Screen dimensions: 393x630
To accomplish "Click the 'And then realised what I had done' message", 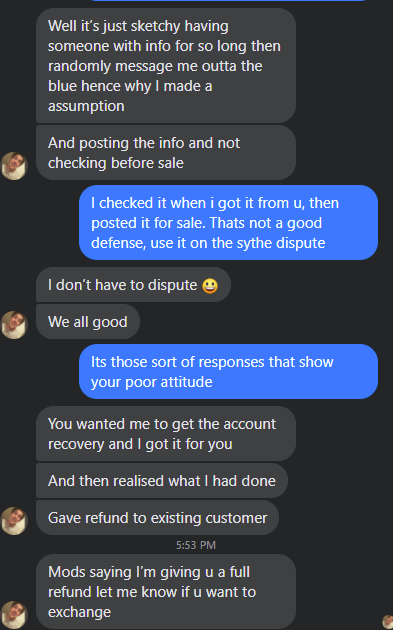I will coord(162,481).
